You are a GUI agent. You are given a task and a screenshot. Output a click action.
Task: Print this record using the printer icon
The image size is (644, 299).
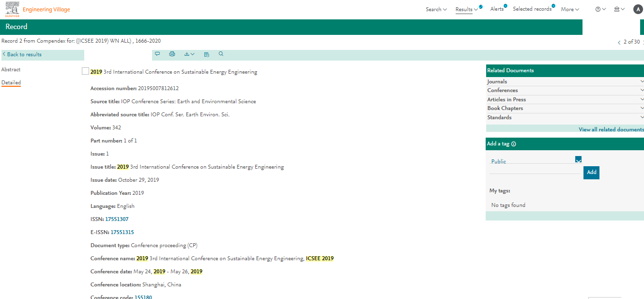(x=172, y=54)
